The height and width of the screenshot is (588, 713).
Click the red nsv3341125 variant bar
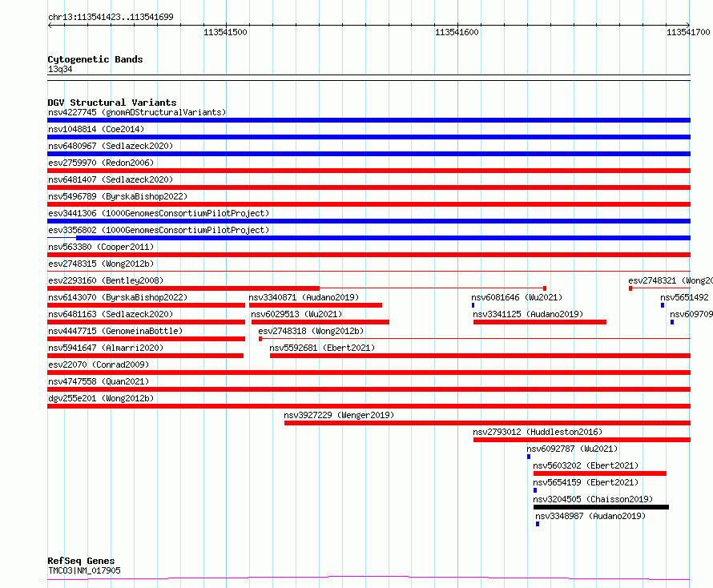[x=540, y=322]
